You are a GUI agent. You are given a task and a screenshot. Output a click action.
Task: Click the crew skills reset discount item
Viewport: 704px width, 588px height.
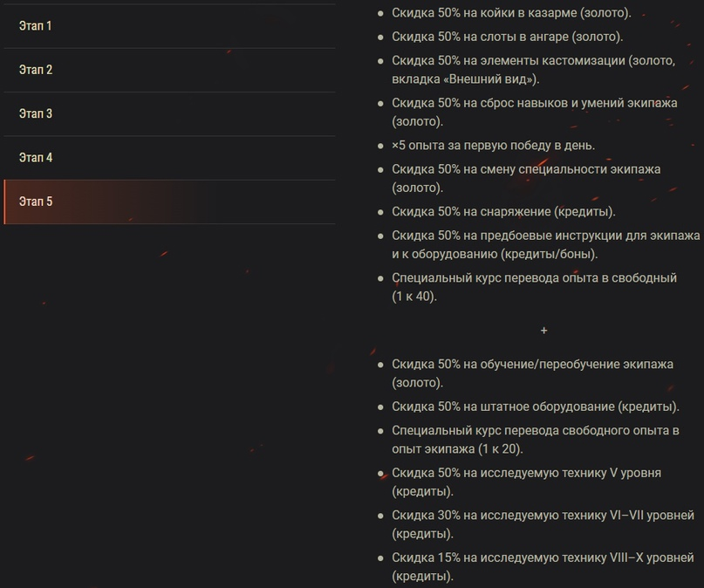[x=534, y=112]
